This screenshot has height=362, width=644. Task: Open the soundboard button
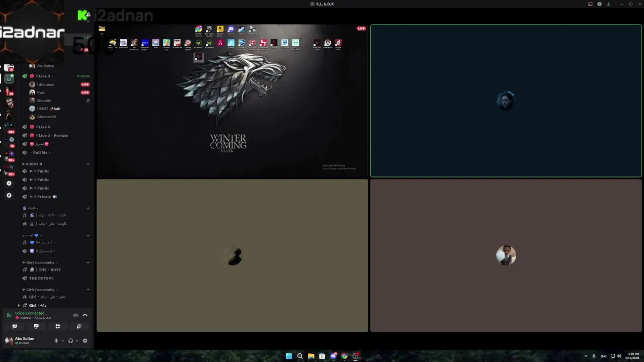click(79, 326)
